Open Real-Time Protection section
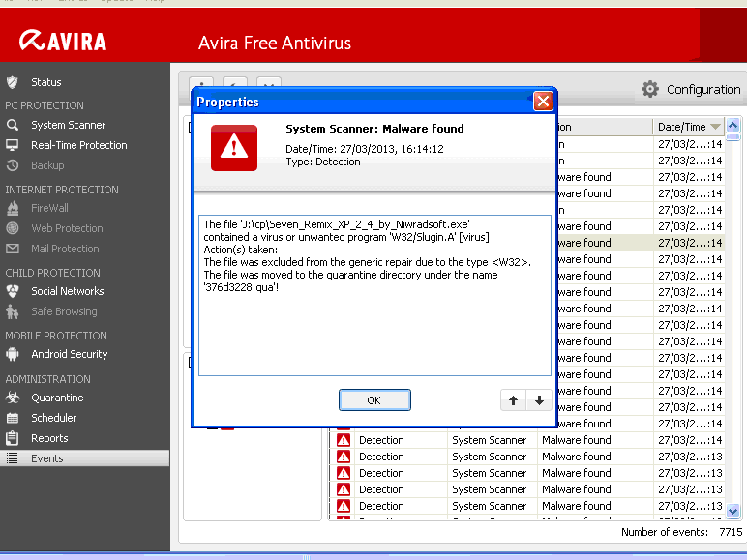Screen dimensions: 747x560 click(79, 145)
